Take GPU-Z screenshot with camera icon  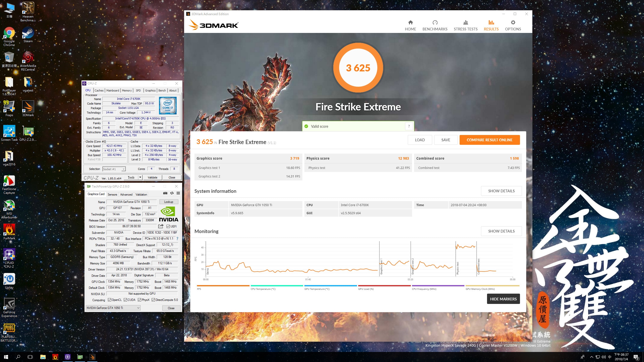(x=165, y=193)
